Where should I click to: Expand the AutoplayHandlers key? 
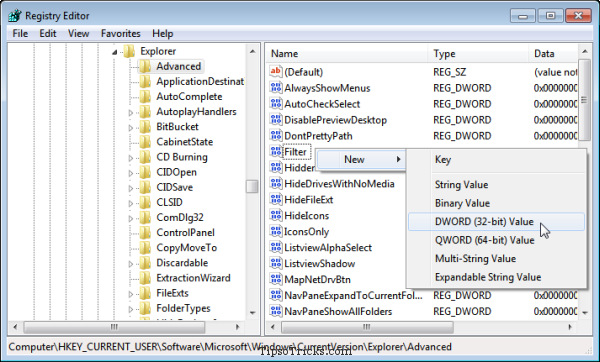point(130,113)
